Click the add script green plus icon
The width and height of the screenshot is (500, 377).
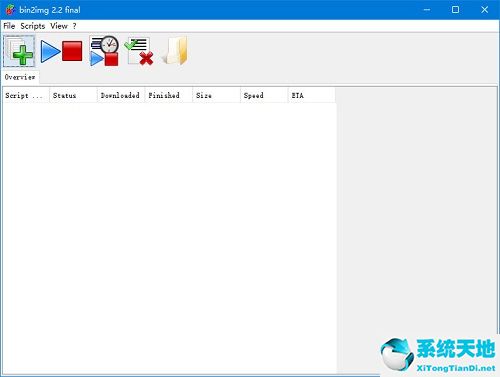pos(19,51)
